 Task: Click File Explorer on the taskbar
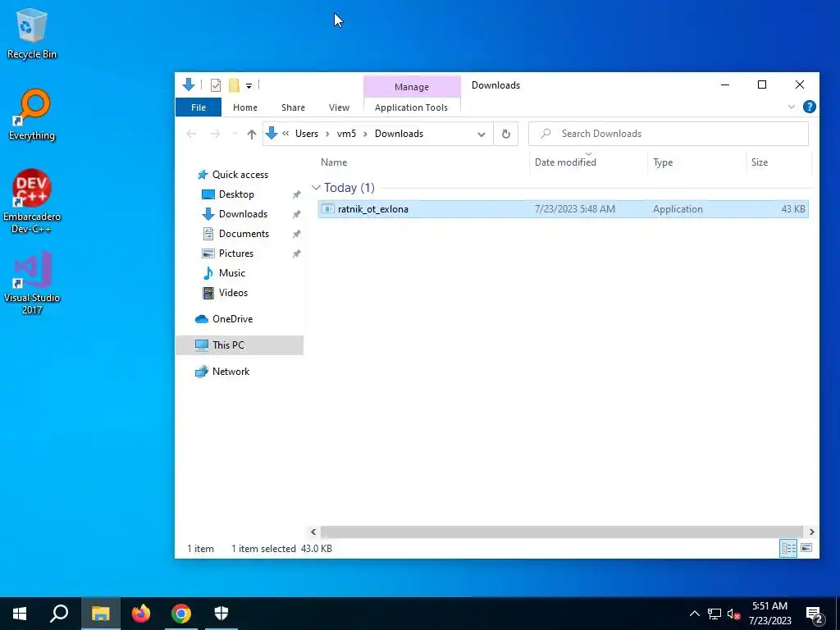tap(100, 614)
